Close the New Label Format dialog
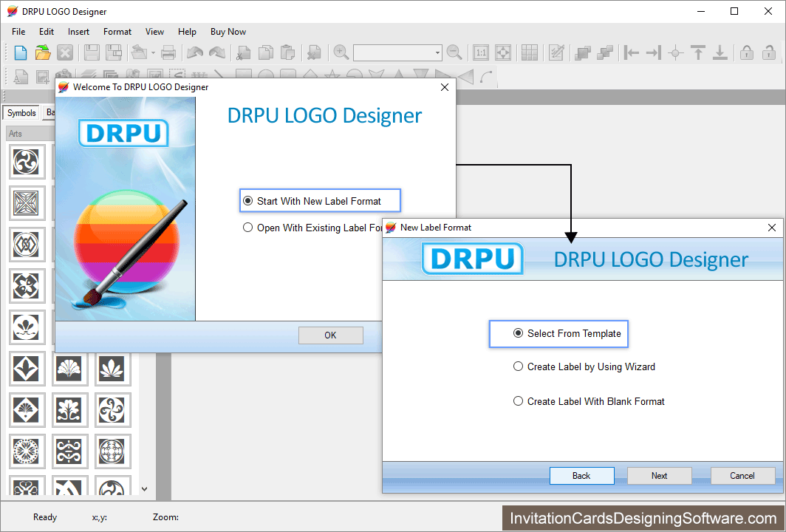Viewport: 786px width, 532px height. click(772, 228)
